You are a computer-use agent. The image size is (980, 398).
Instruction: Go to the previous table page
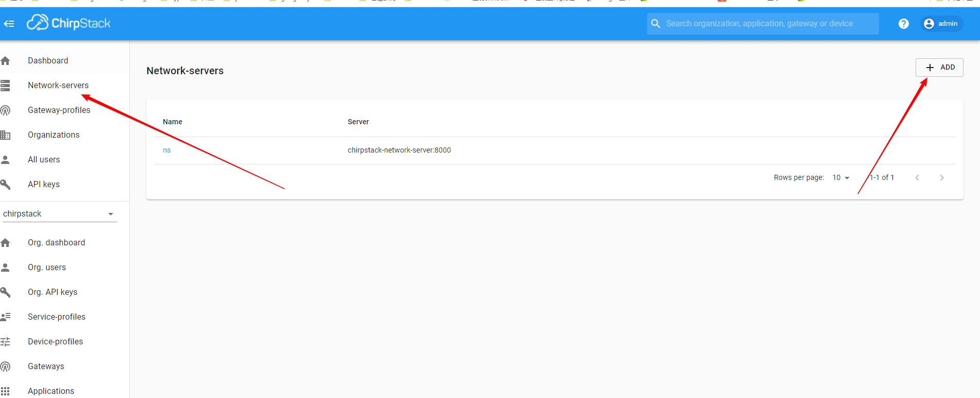click(917, 178)
